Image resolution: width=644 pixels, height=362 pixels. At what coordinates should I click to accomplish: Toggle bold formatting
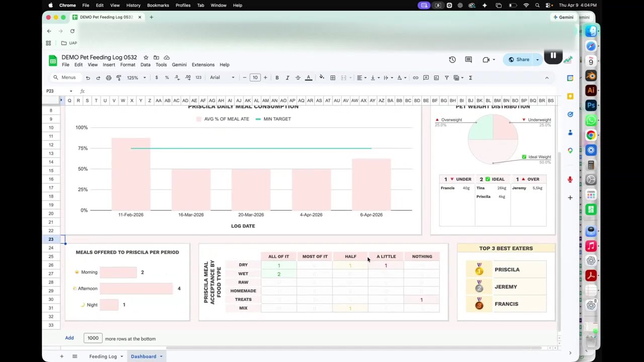[277, 78]
